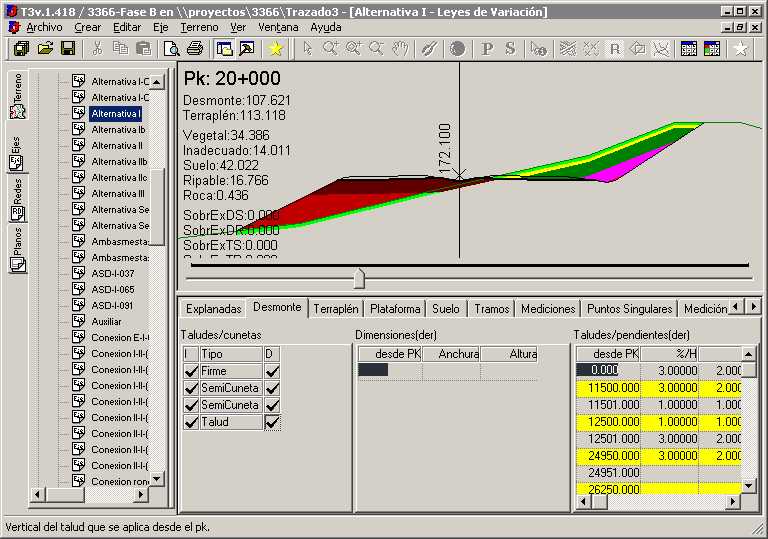Screen dimensions: 768x539
Task: Click the Tipo column header
Action: click(231, 354)
